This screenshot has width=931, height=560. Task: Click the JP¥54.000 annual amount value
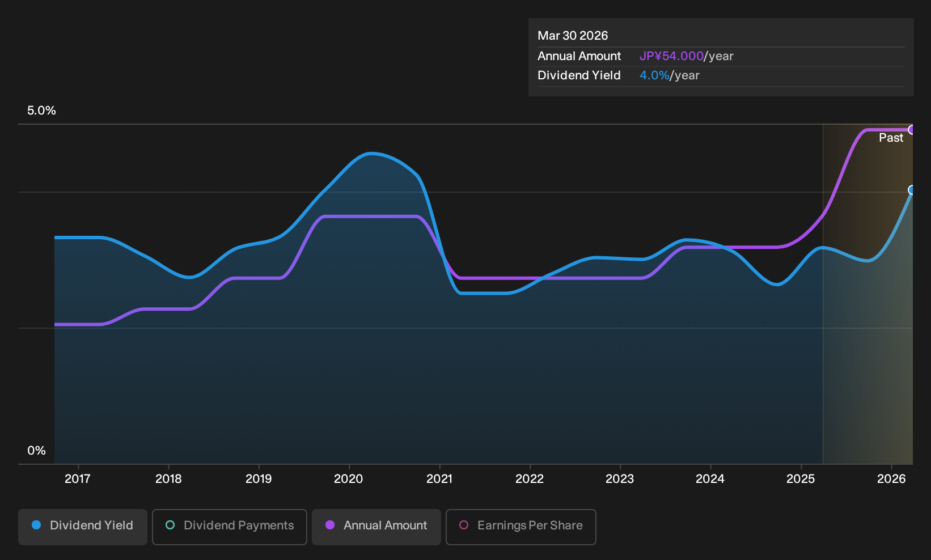[x=671, y=56]
